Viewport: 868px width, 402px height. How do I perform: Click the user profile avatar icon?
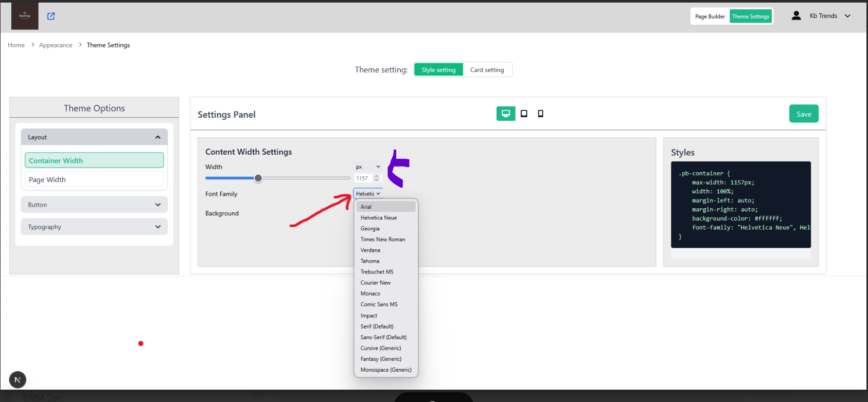(x=796, y=16)
